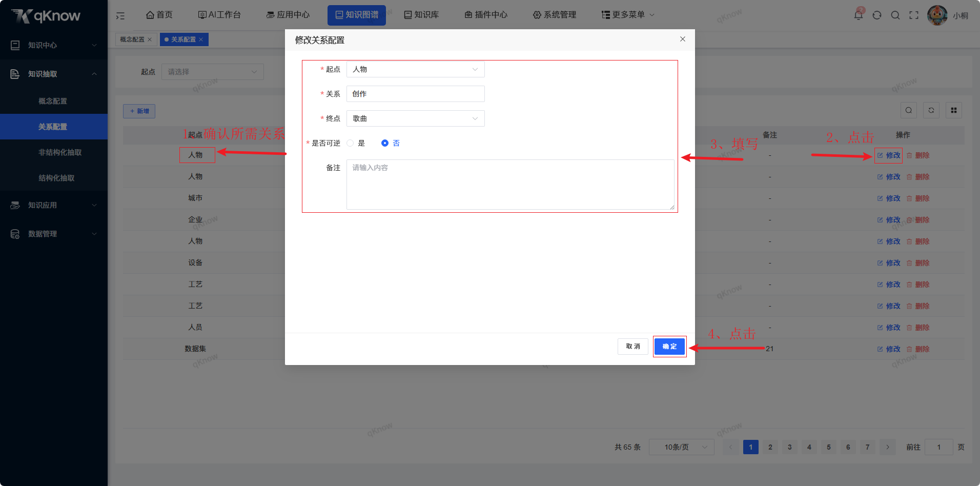Go to page 7
This screenshot has width=980, height=486.
coord(868,447)
